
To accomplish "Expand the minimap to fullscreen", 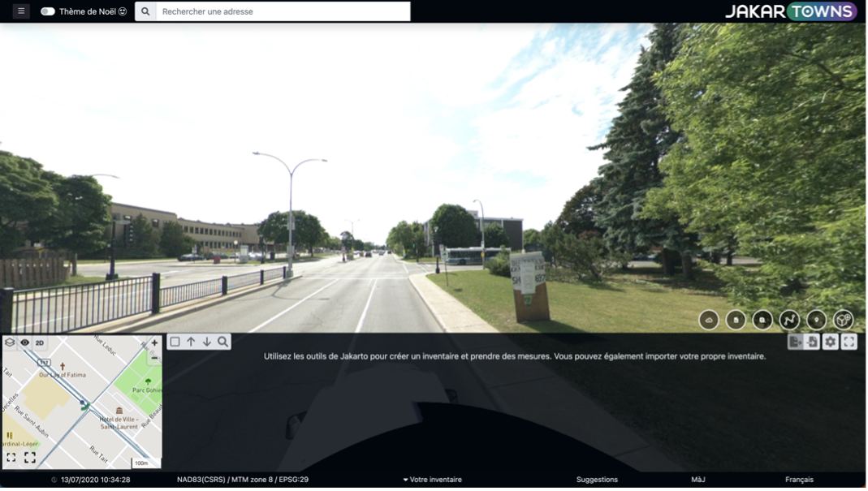I will point(28,456).
